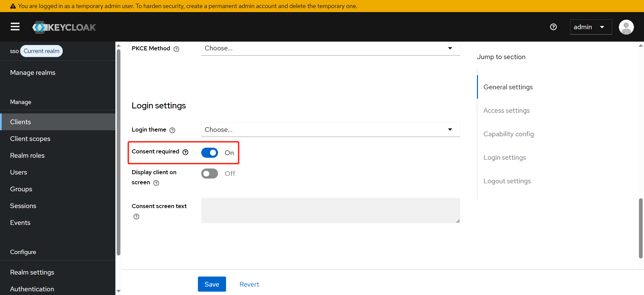This screenshot has height=295, width=644.
Task: Open Realm roles page
Action: (58, 155)
